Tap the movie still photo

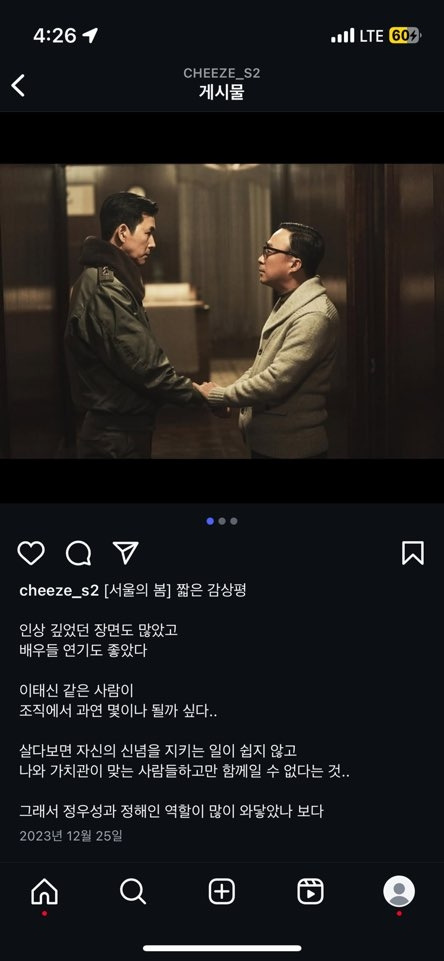click(222, 311)
